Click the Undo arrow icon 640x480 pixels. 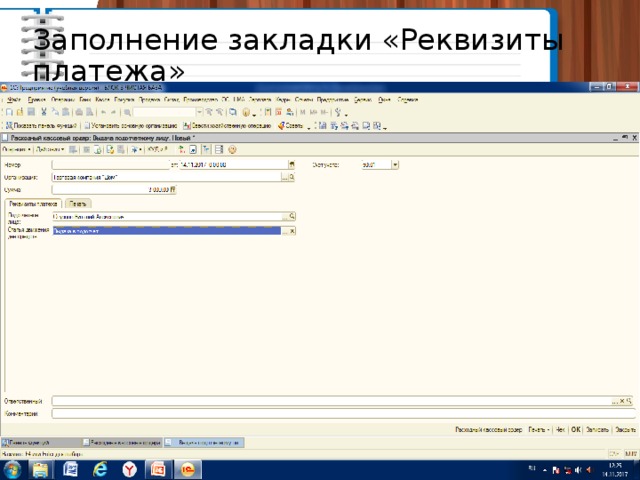(x=103, y=112)
